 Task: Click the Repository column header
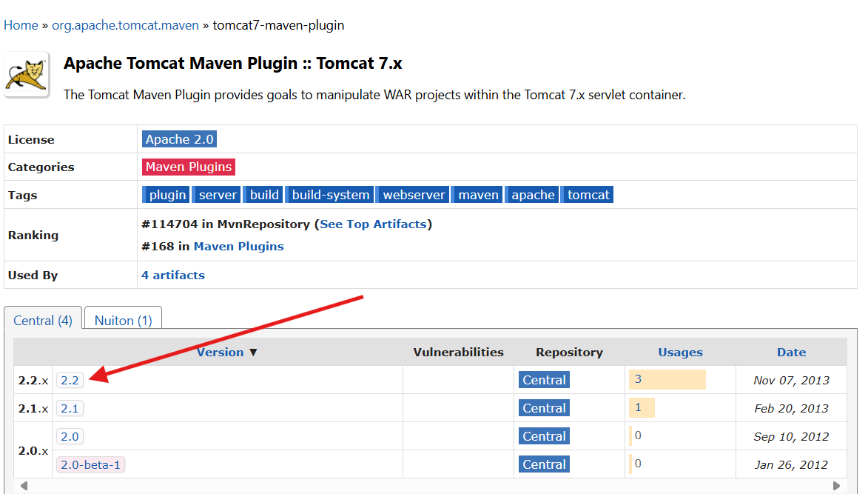(569, 353)
